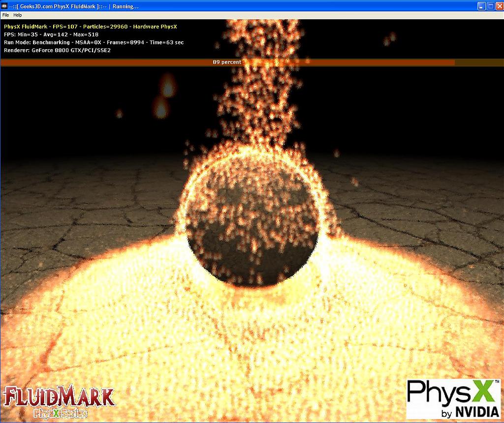Click the FluidMark PhysX Series logo
This screenshot has height=423, width=504.
click(59, 401)
